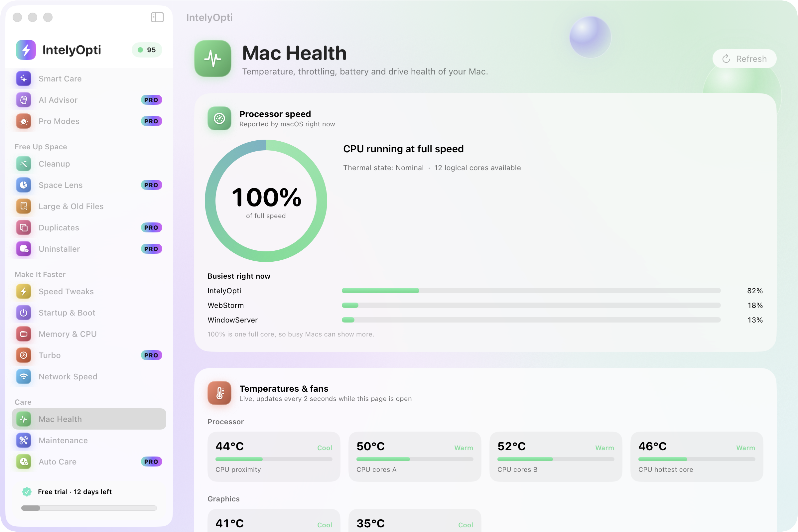Click the Free trial 12 days left label
798x532 pixels.
click(x=74, y=492)
